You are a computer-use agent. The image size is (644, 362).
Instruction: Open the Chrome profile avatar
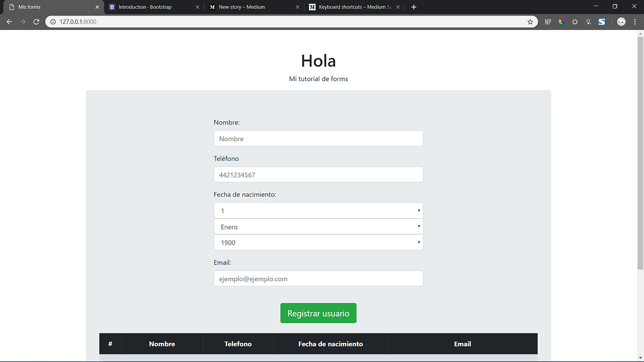click(x=621, y=22)
